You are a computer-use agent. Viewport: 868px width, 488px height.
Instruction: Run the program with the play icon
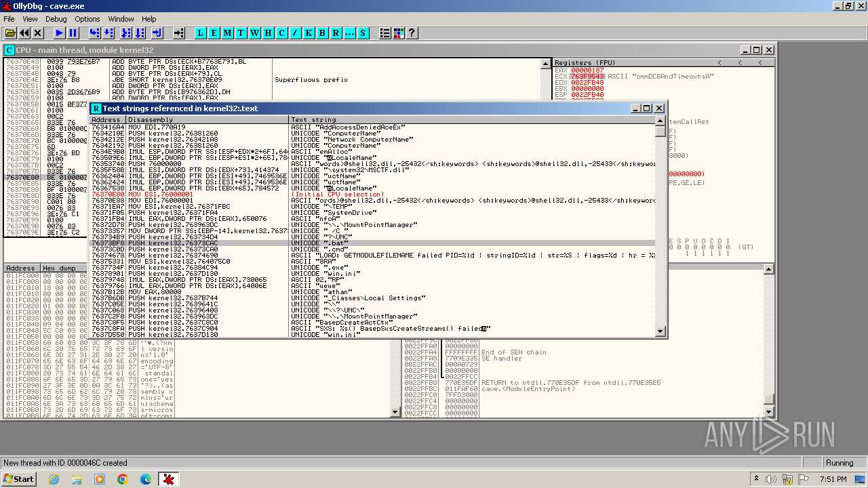click(60, 33)
